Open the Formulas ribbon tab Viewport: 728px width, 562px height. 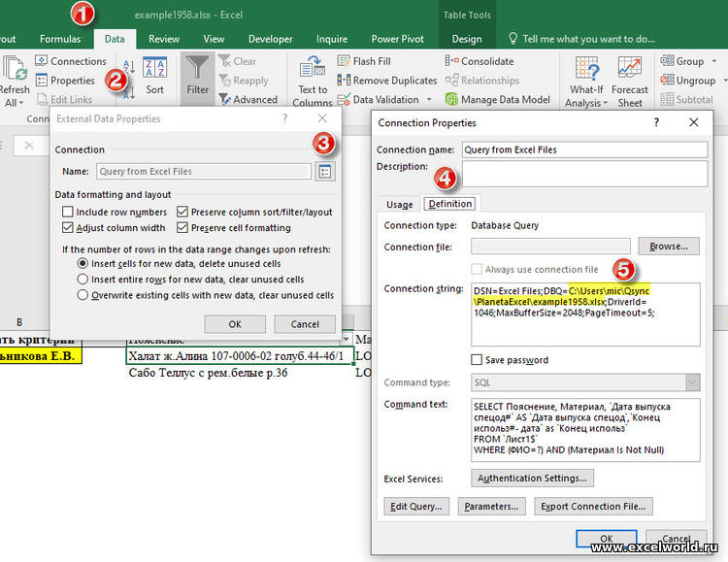coord(60,39)
